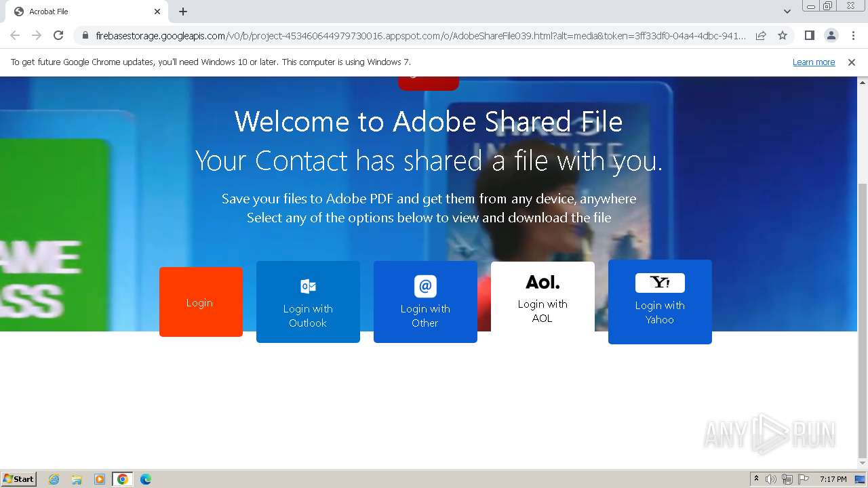868x488 pixels.
Task: Share this page icon
Action: tap(761, 35)
